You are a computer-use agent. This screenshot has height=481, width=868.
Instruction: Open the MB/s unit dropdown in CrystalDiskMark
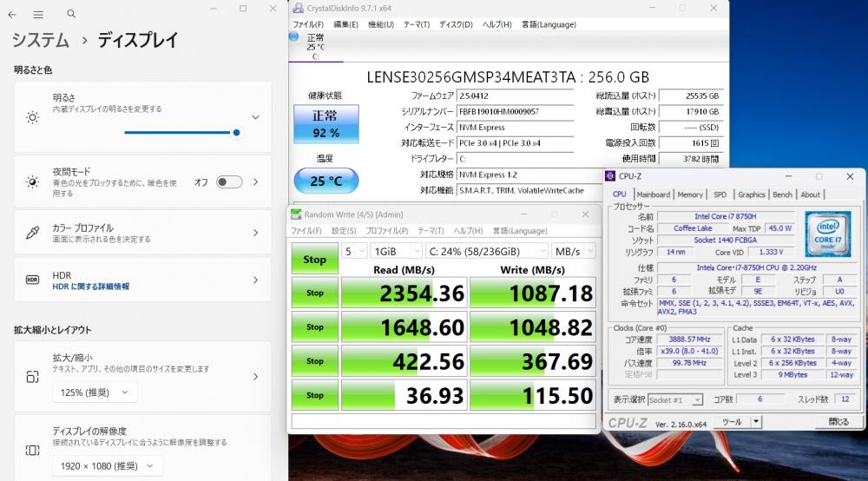[x=574, y=251]
